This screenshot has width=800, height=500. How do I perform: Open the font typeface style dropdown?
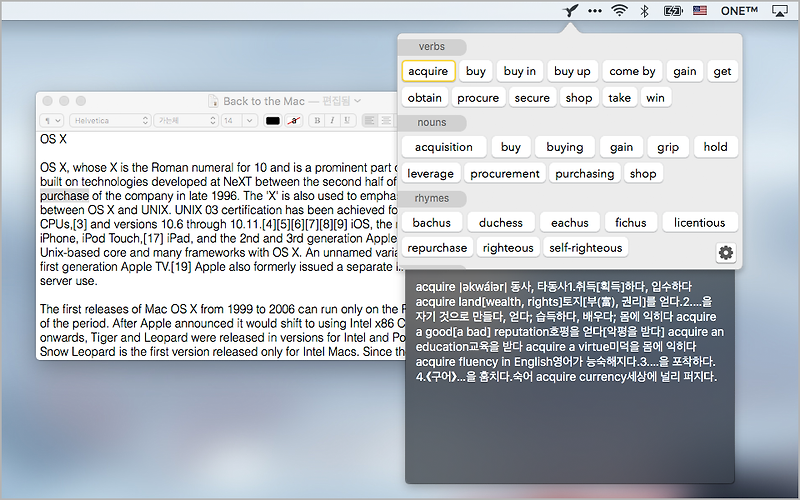[186, 120]
